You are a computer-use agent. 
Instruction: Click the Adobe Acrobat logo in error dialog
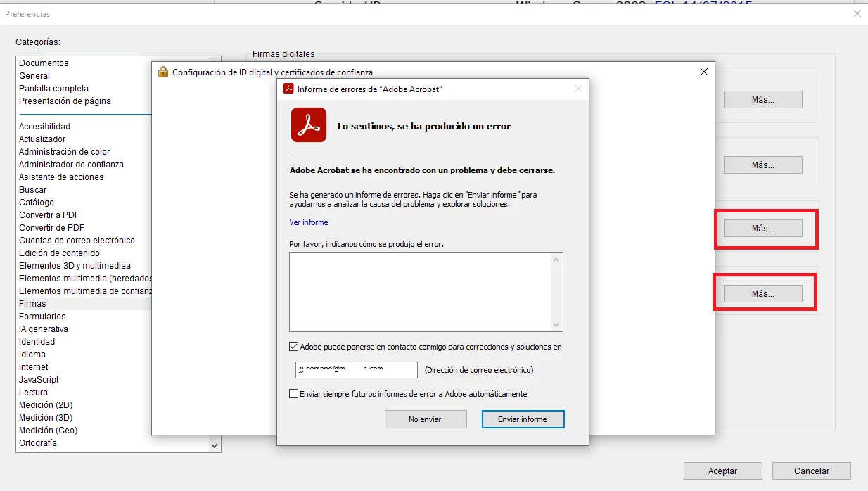click(309, 125)
